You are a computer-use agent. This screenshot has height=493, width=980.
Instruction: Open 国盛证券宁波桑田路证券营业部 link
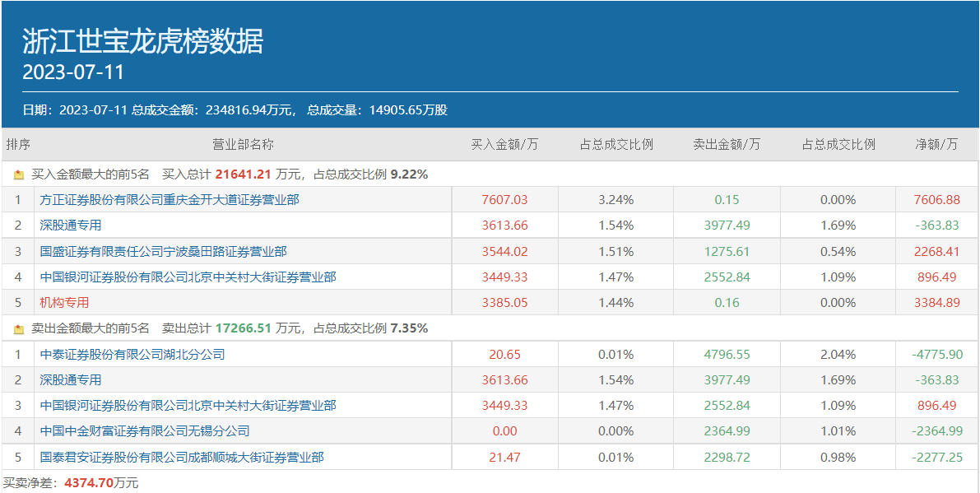(163, 251)
